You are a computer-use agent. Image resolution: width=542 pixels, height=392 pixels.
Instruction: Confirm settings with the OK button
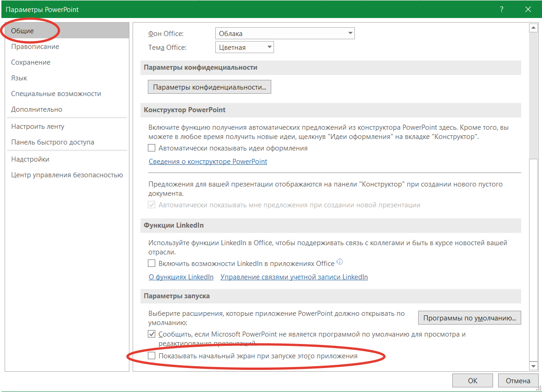coord(472,380)
